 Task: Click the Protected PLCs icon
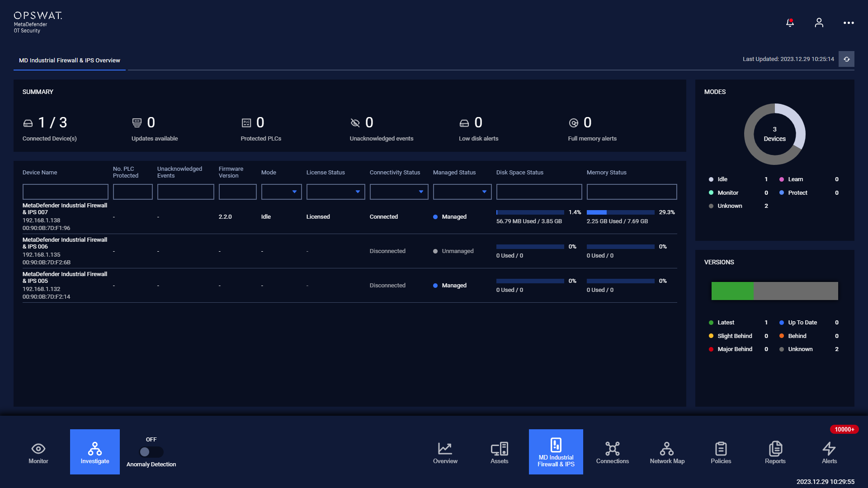246,123
